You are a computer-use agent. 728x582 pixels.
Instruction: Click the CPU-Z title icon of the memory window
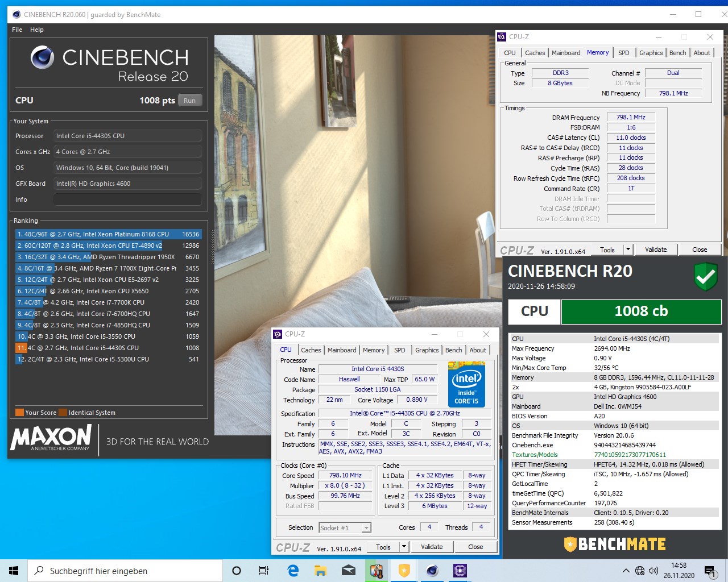pos(502,37)
